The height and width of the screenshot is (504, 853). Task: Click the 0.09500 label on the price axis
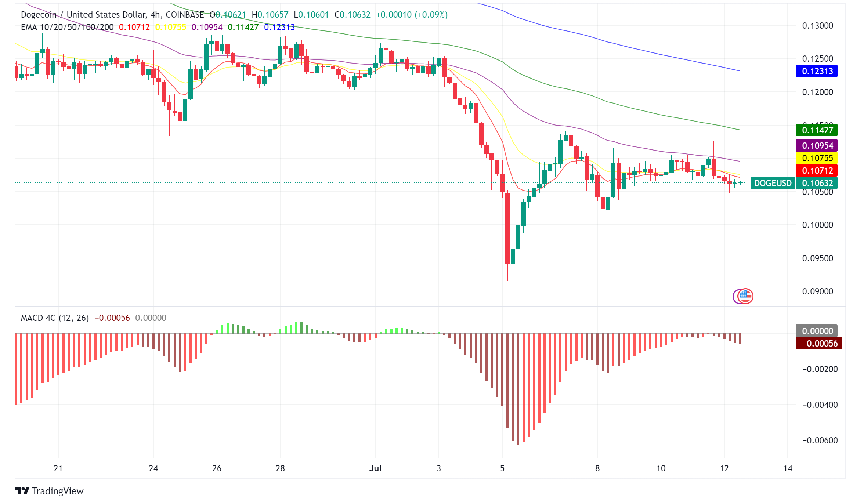[x=818, y=258]
